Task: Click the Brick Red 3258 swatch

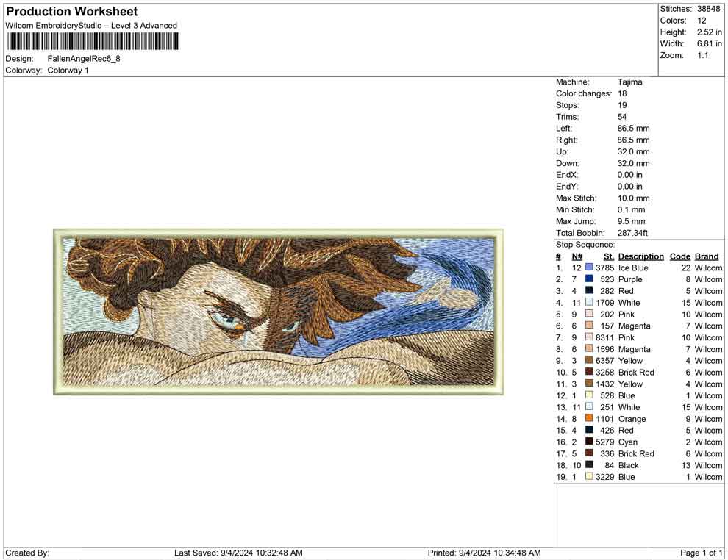Action: point(589,372)
